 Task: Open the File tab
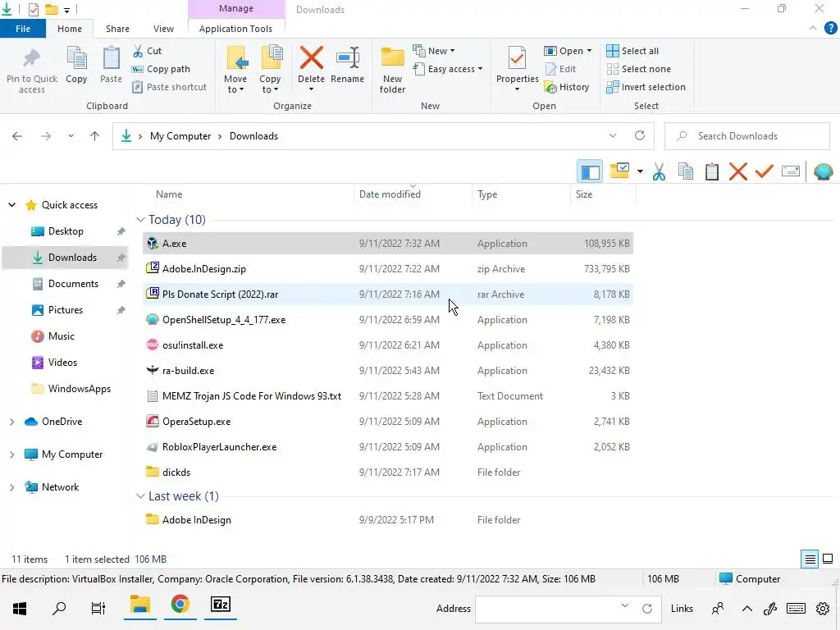point(23,29)
